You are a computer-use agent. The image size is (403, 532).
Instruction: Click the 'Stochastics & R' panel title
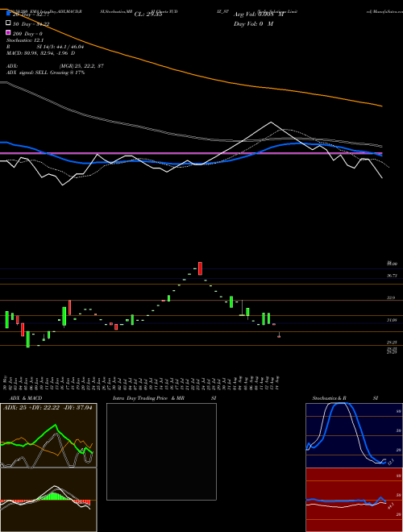pos(330,398)
